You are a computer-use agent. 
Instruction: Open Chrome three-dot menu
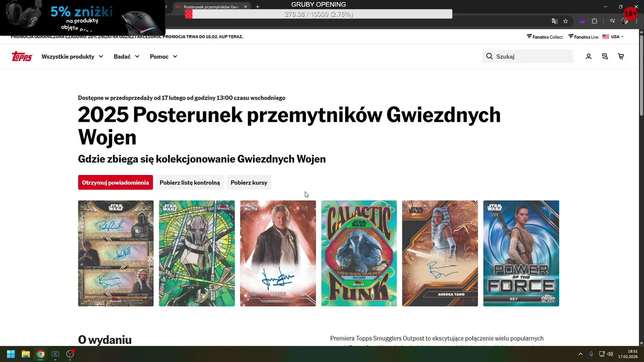click(636, 21)
